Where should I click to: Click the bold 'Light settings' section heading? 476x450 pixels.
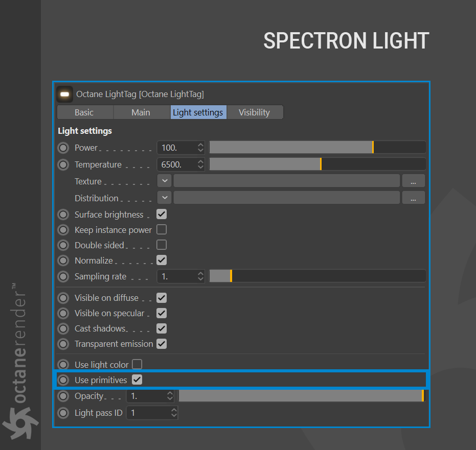coord(85,131)
